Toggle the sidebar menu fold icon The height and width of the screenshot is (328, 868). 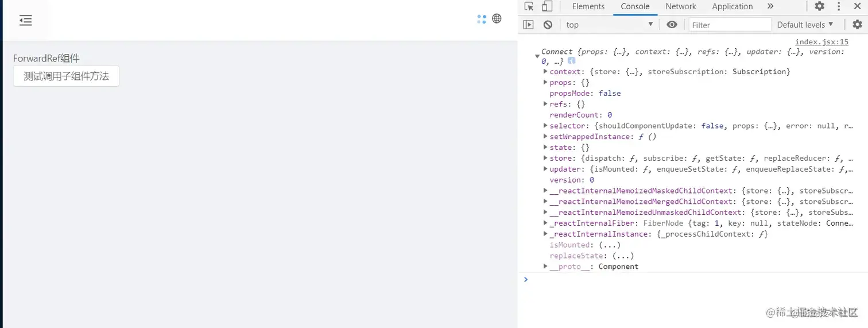[25, 21]
